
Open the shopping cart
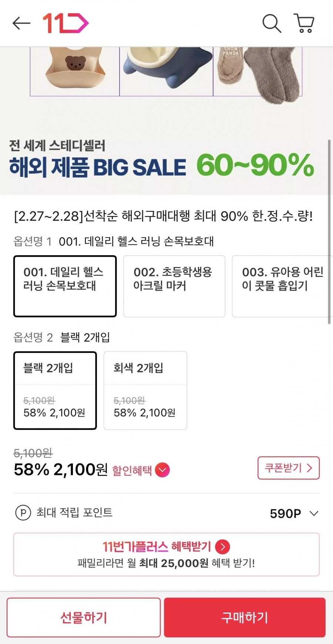click(x=304, y=23)
